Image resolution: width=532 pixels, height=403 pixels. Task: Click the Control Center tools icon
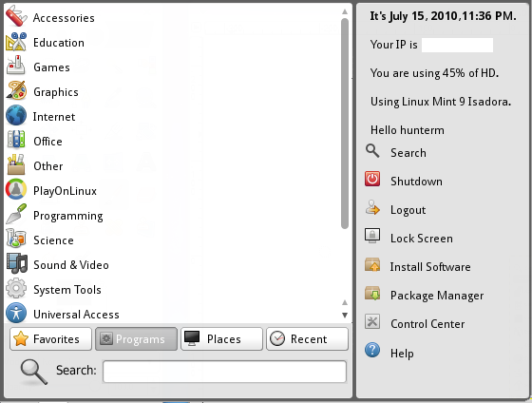[x=372, y=322]
